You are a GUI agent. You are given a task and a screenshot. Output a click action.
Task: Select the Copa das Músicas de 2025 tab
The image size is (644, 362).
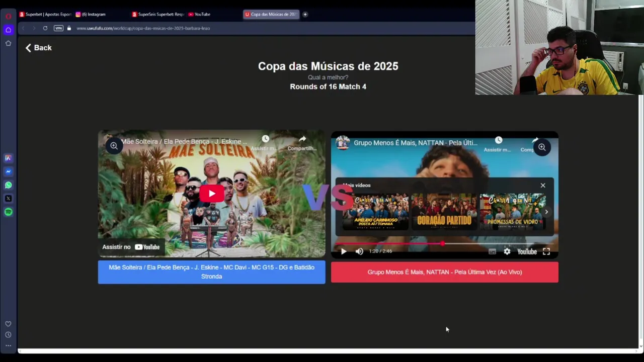271,14
